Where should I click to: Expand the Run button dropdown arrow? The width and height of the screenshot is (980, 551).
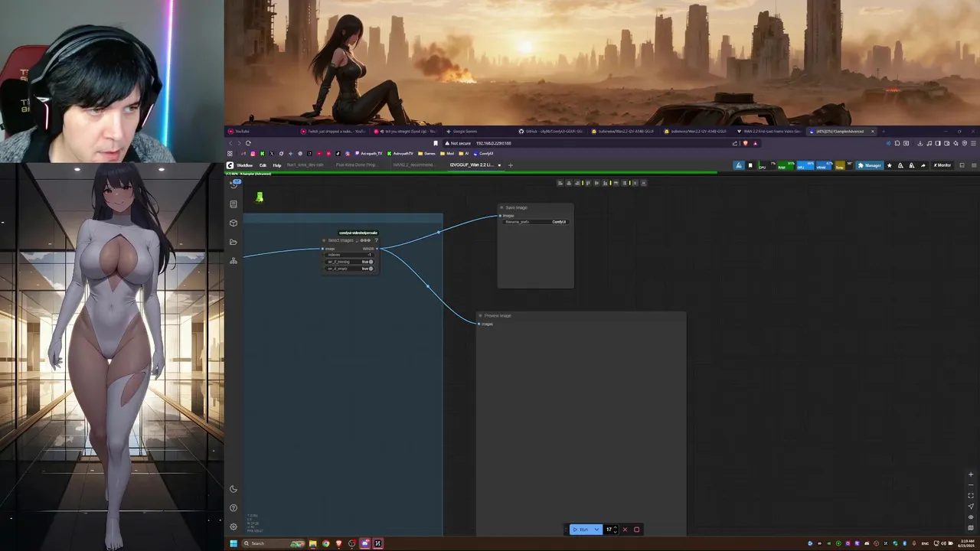(x=596, y=530)
